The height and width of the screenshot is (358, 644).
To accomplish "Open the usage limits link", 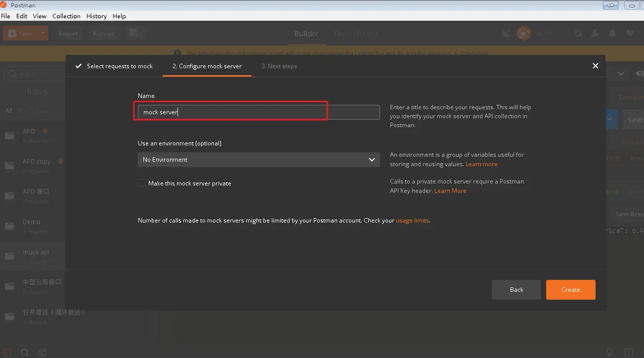I will pyautogui.click(x=412, y=221).
